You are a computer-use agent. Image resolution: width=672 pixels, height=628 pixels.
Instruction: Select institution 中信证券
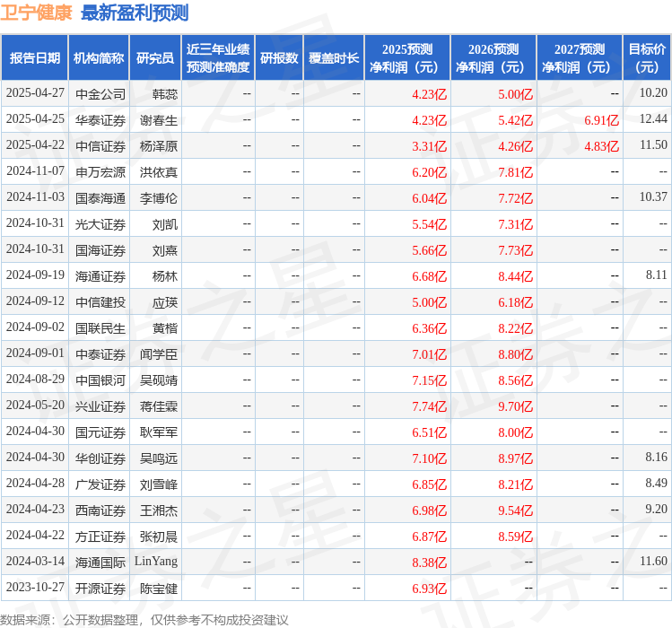click(100, 146)
